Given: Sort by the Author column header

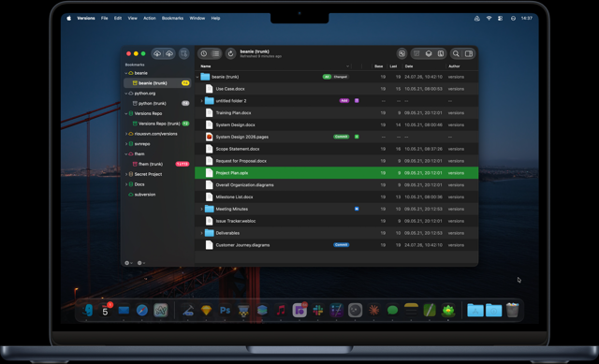Looking at the screenshot, I should (x=454, y=66).
